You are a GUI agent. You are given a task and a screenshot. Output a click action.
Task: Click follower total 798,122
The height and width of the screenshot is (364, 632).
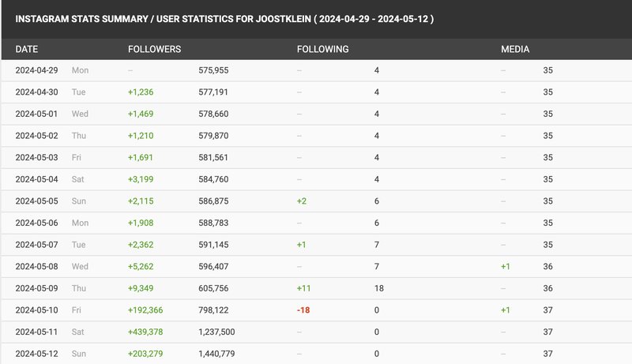(213, 310)
